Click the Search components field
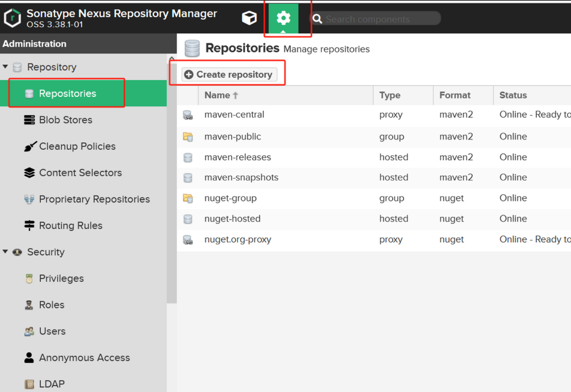The height and width of the screenshot is (392, 571). point(375,19)
